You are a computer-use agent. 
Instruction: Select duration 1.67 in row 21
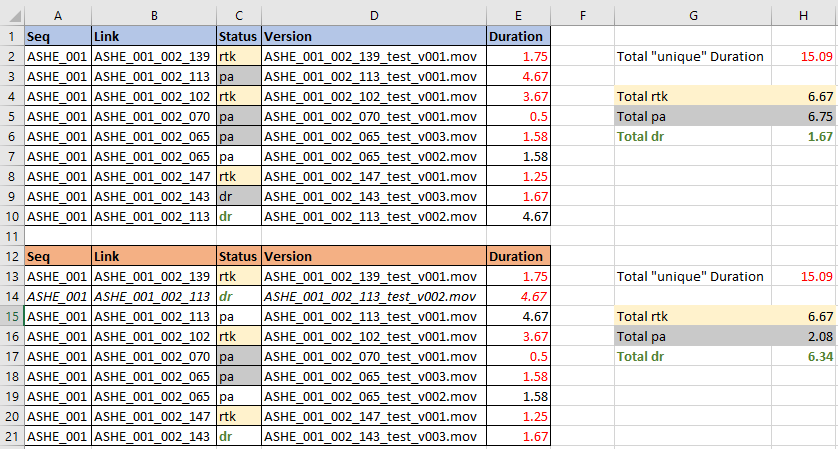pyautogui.click(x=518, y=436)
